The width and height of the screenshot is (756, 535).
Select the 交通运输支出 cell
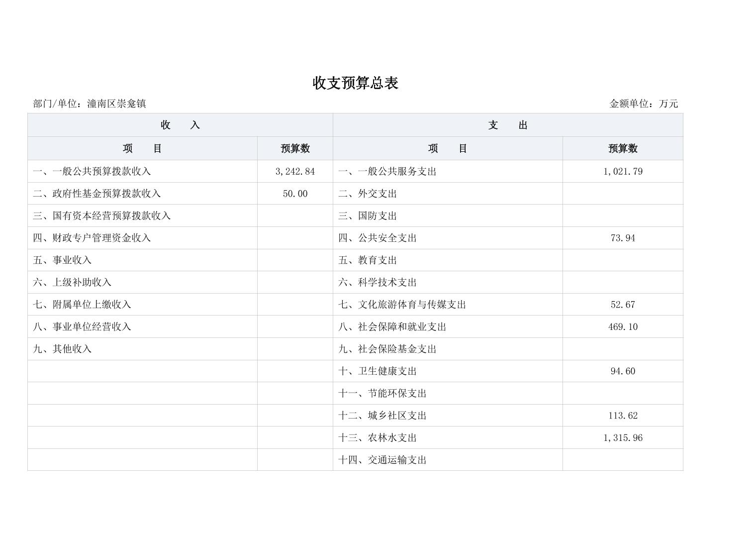tap(382, 460)
